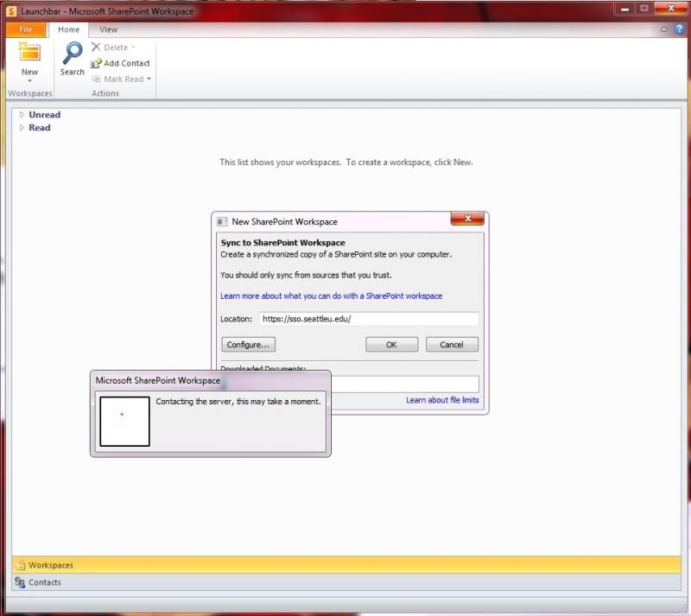Click the Contacts pane icon at bottom

[x=20, y=582]
